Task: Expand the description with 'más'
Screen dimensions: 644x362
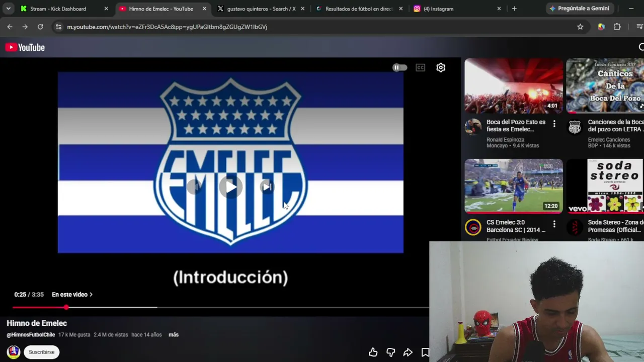Action: point(174,335)
